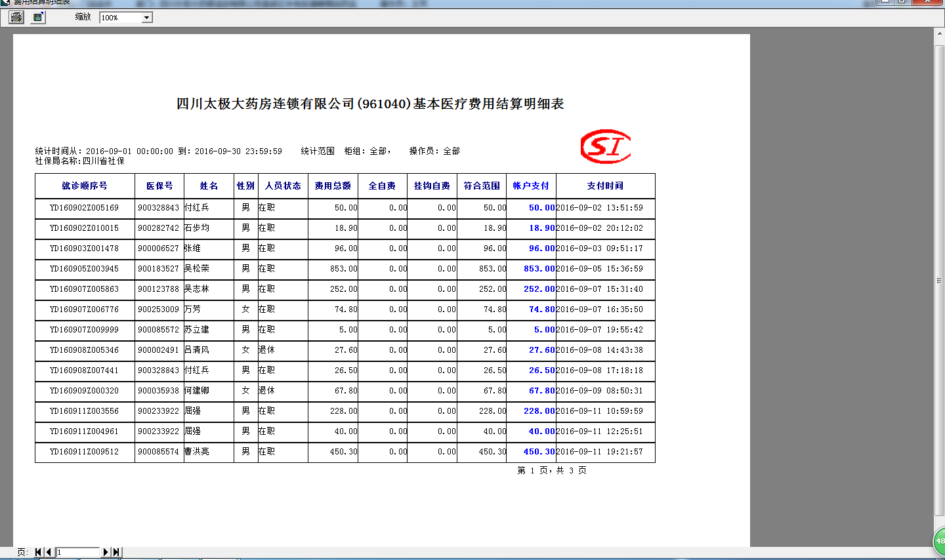Open the 100% zoom (缩放) dropdown
Screen dimensions: 945x560
click(x=147, y=18)
